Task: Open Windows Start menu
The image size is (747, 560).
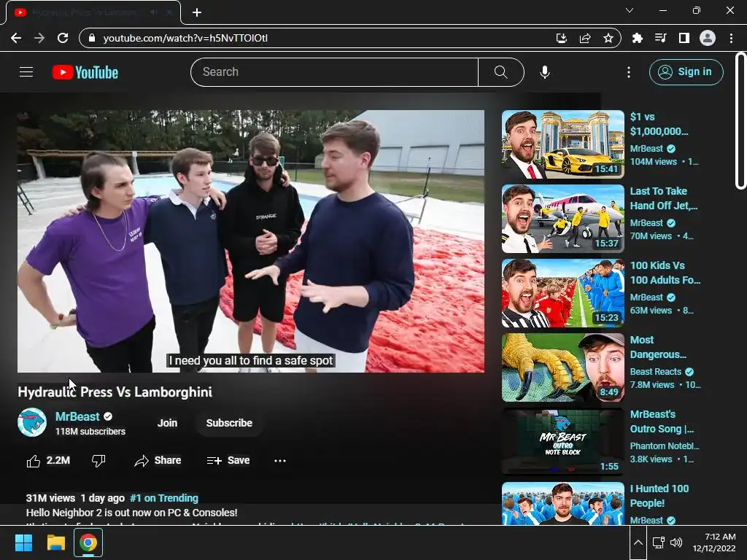Action: tap(23, 542)
